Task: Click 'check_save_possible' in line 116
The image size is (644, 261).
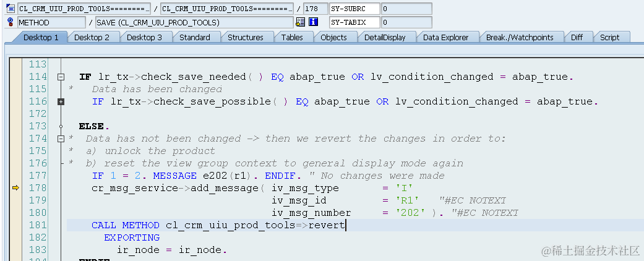Action: click(212, 101)
